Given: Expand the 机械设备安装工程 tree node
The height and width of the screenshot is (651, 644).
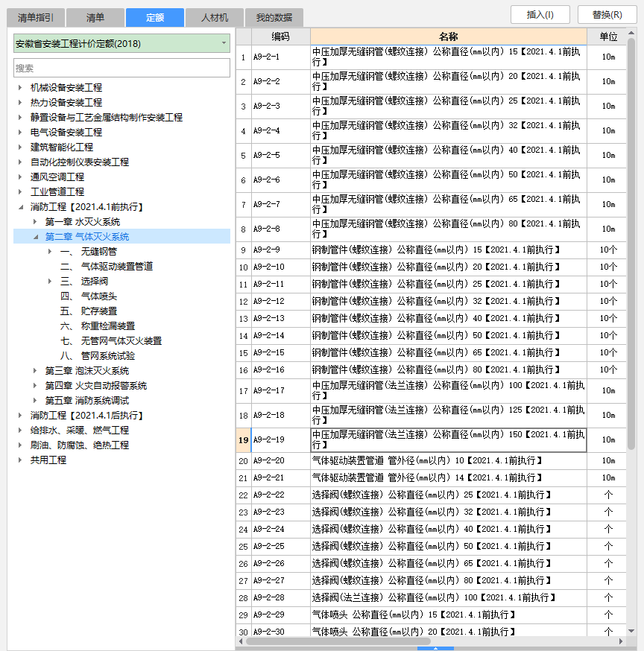Looking at the screenshot, I should pos(20,88).
